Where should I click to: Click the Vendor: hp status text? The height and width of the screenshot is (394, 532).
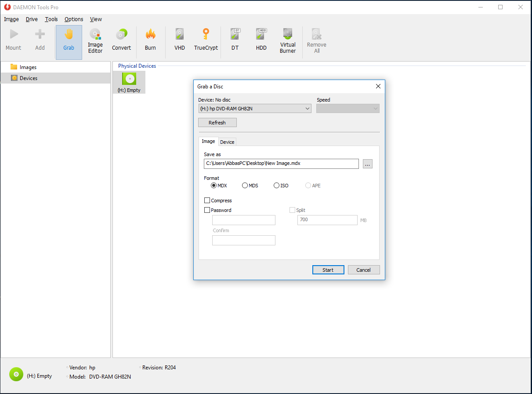point(83,368)
